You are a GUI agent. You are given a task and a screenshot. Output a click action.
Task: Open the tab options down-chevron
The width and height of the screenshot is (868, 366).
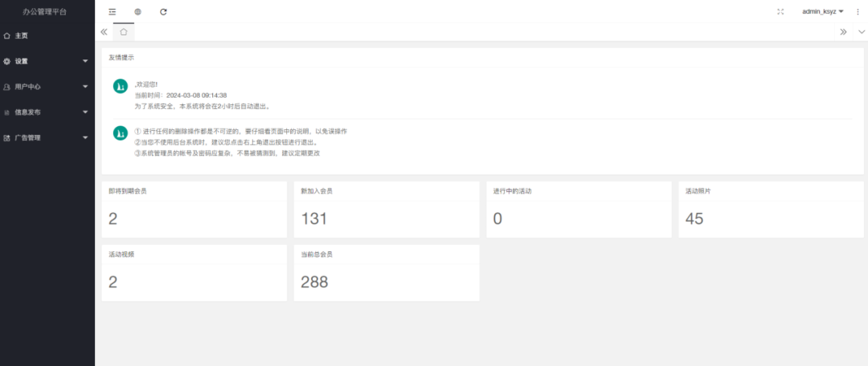862,32
